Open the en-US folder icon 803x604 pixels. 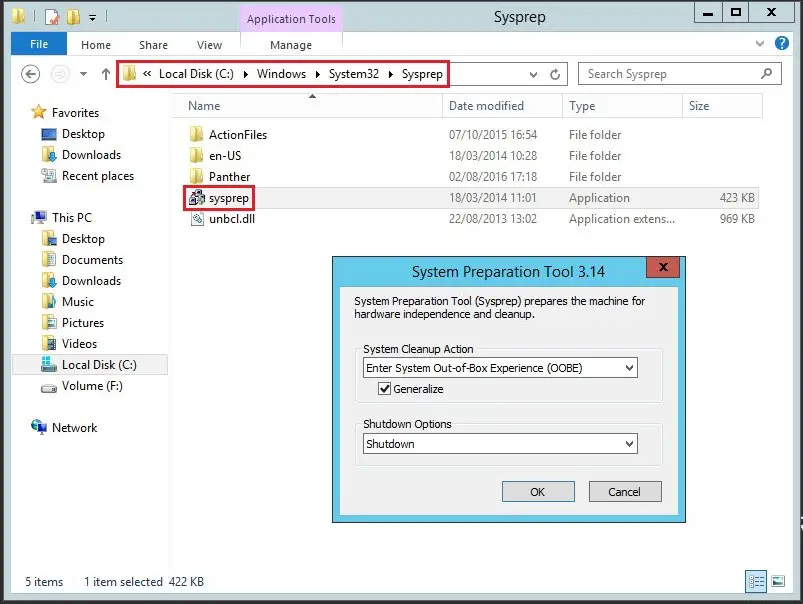(197, 156)
